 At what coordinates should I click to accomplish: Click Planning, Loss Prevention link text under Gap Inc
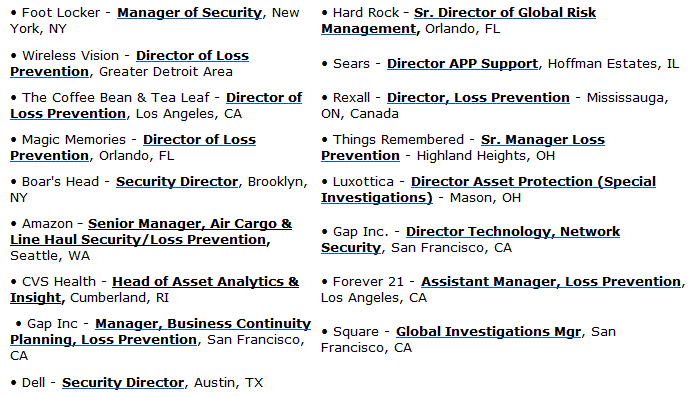coord(103,340)
